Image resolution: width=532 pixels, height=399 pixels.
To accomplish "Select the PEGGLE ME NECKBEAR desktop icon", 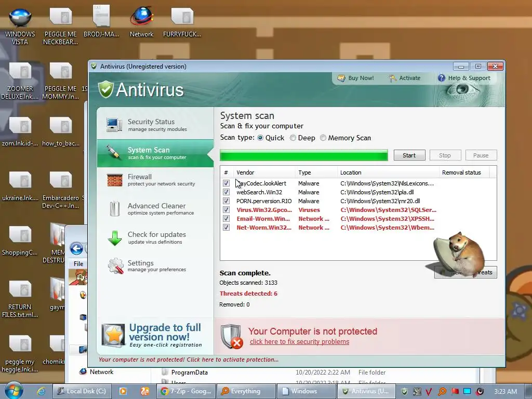I will coord(60,26).
